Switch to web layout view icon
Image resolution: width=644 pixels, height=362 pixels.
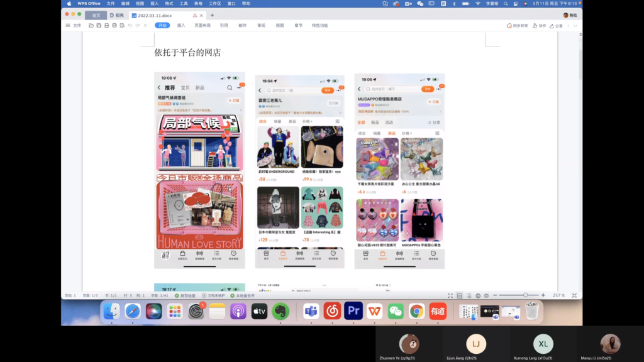(x=478, y=295)
